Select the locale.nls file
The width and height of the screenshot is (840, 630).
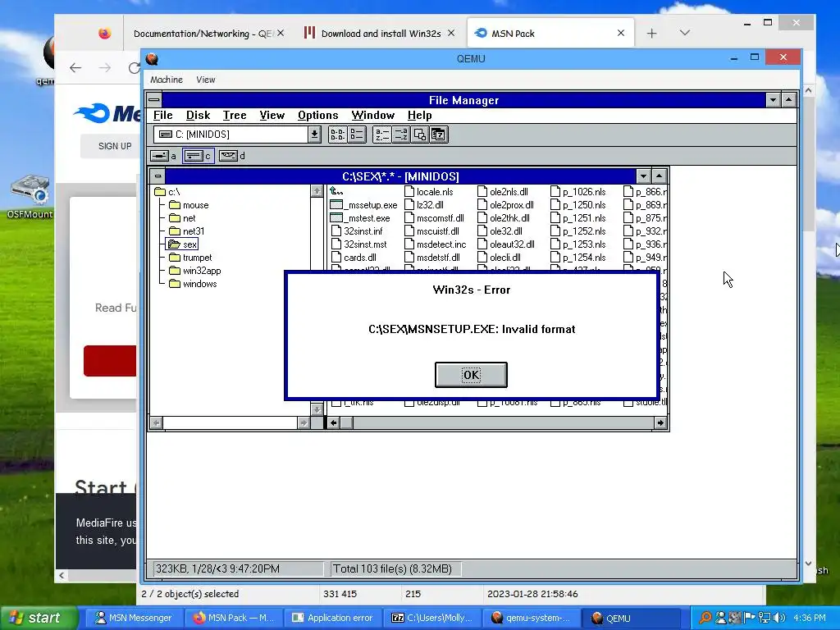428,192
